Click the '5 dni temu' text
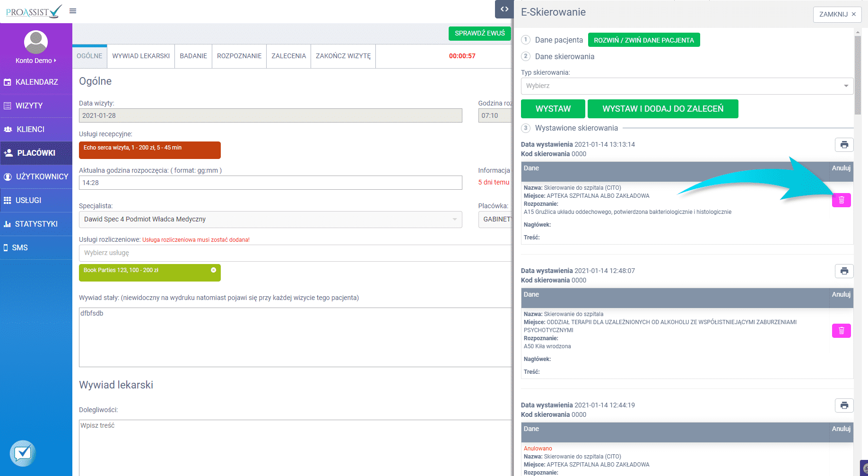This screenshot has width=868, height=476. click(494, 182)
